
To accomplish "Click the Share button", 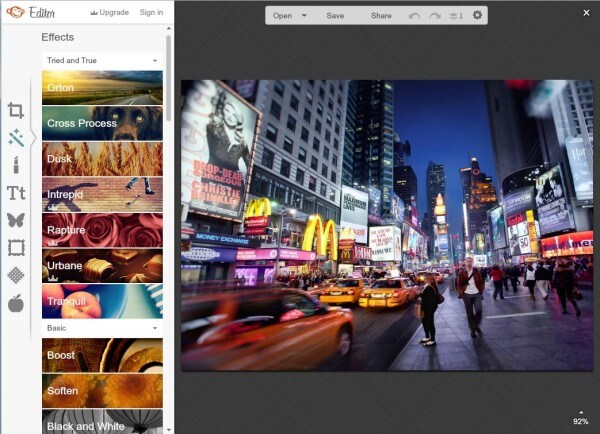I will (x=381, y=16).
